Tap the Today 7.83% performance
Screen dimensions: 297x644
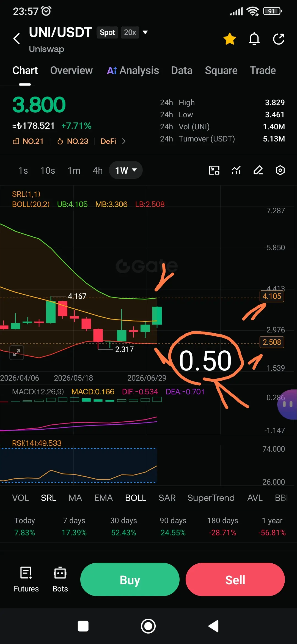pyautogui.click(x=25, y=526)
